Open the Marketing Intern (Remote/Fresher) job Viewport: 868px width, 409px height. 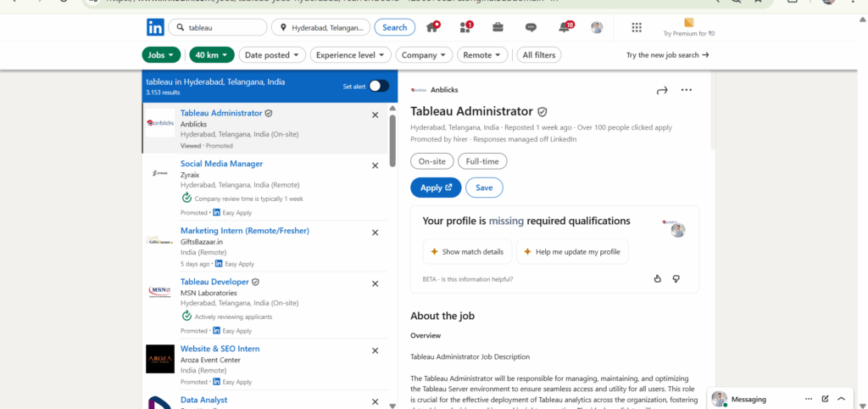click(245, 231)
